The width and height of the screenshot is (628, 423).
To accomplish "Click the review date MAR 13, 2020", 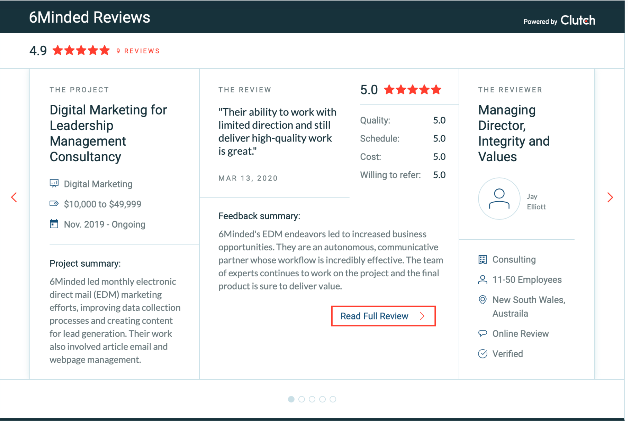I will [248, 178].
